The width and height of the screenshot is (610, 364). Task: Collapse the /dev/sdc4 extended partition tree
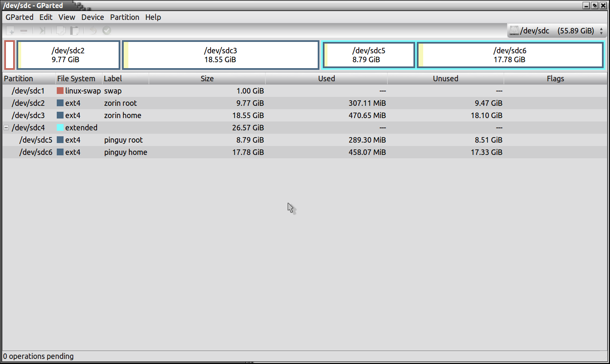6,127
